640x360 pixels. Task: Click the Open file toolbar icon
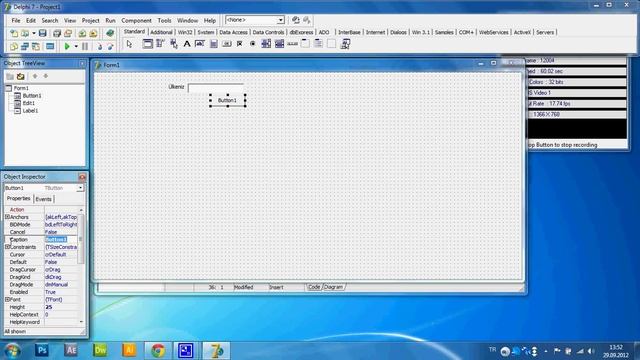click(25, 33)
